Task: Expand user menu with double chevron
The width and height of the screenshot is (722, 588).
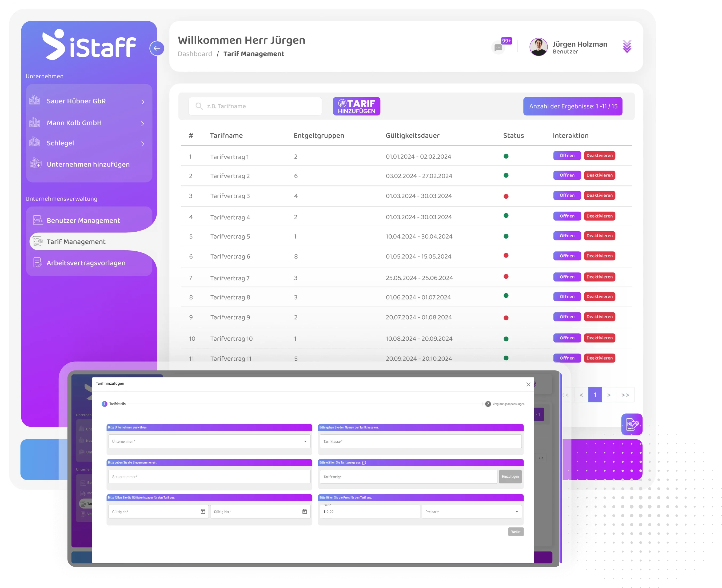Action: (x=627, y=47)
